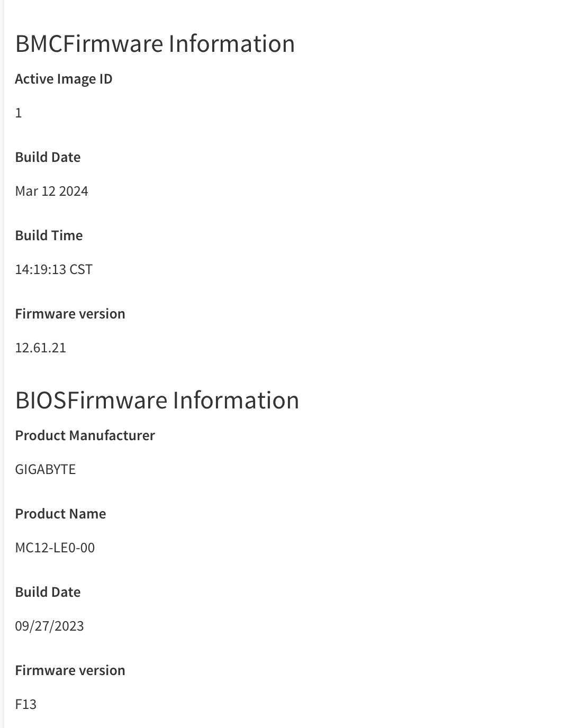Click the Active Image ID value 1
The width and height of the screenshot is (578, 728).
coord(19,113)
